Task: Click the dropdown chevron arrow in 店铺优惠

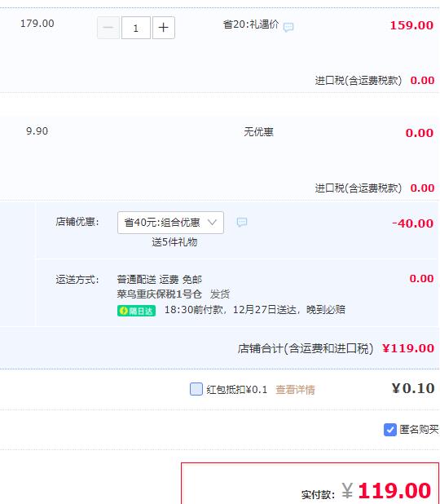Action: 212,222
